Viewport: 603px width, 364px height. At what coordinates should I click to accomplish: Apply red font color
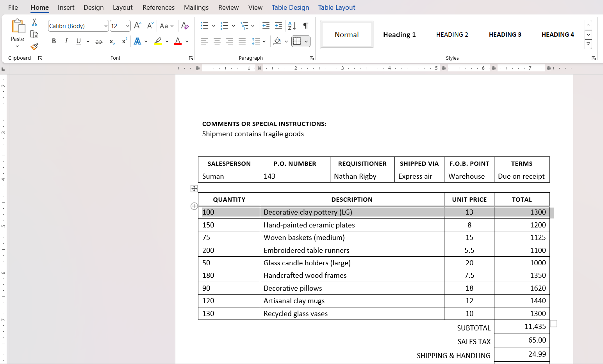178,41
